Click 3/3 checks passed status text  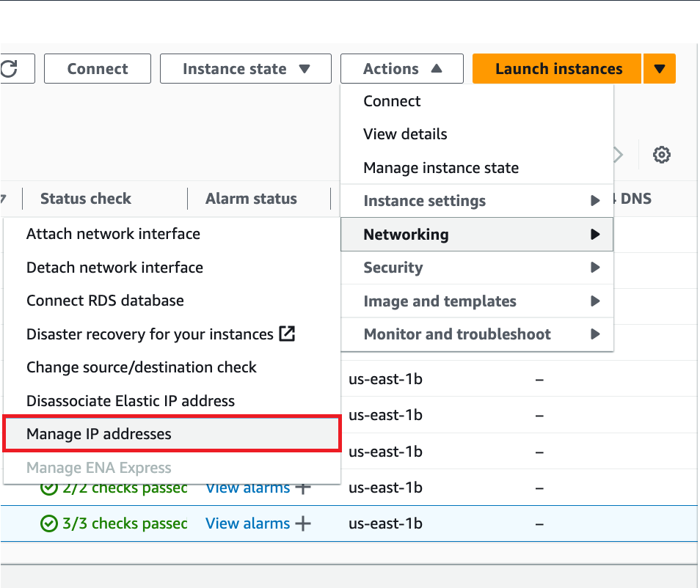(x=125, y=523)
